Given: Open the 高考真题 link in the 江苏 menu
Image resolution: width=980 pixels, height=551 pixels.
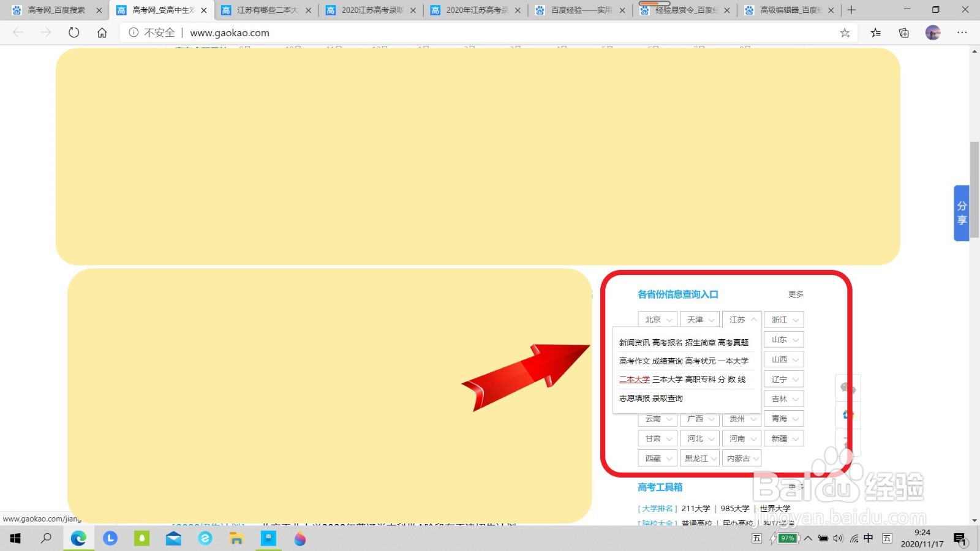Looking at the screenshot, I should pos(733,343).
